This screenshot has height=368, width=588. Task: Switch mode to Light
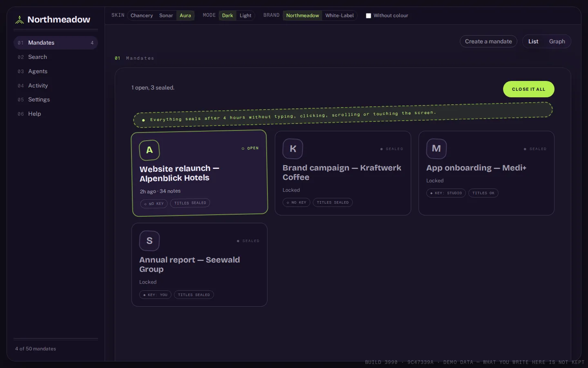(245, 16)
